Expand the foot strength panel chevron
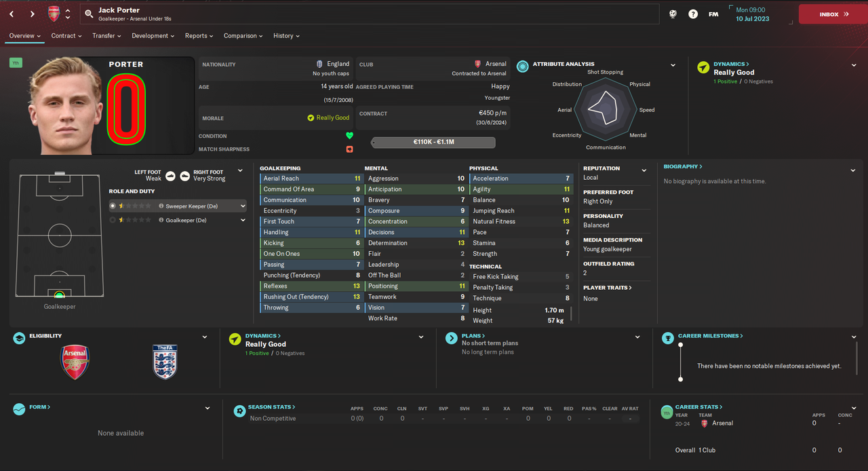The width and height of the screenshot is (868, 471). 240,171
